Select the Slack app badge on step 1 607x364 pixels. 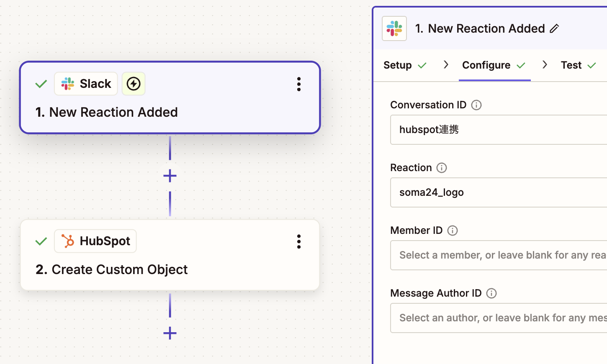(x=86, y=84)
